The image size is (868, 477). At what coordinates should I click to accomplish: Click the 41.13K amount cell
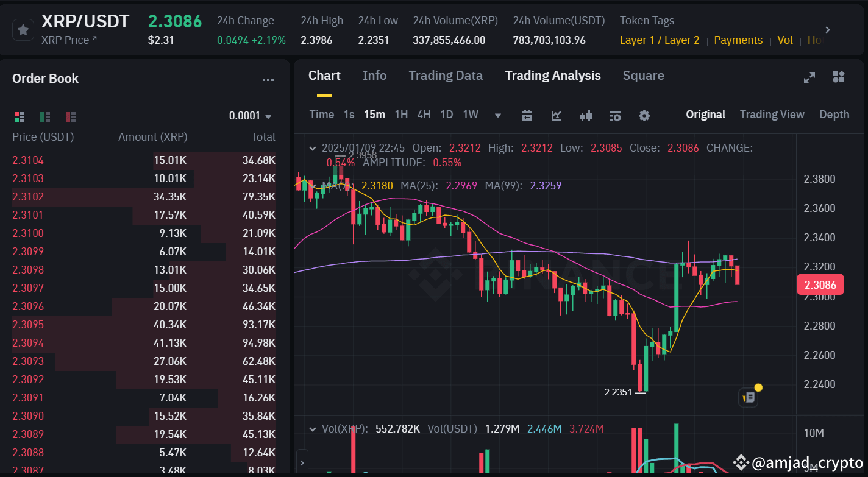coord(169,343)
